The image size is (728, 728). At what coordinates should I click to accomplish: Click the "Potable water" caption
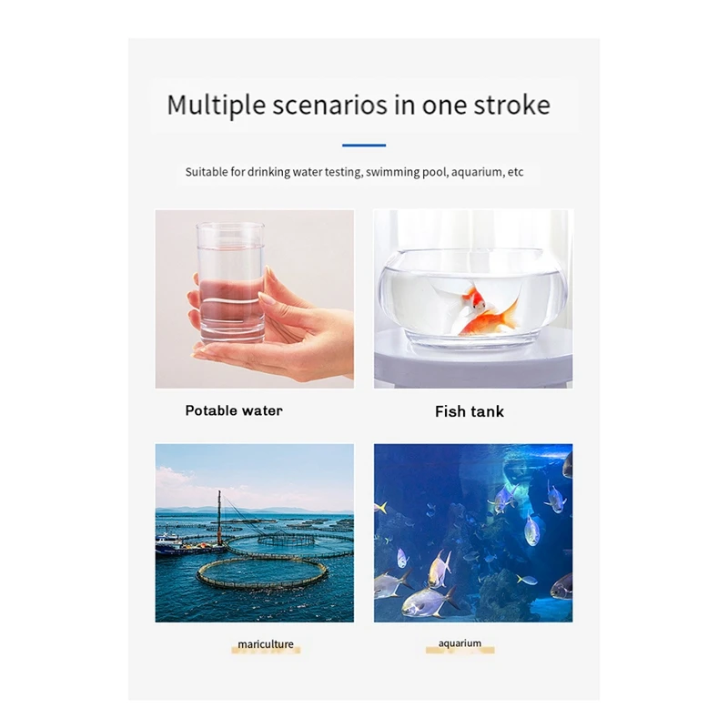(234, 410)
